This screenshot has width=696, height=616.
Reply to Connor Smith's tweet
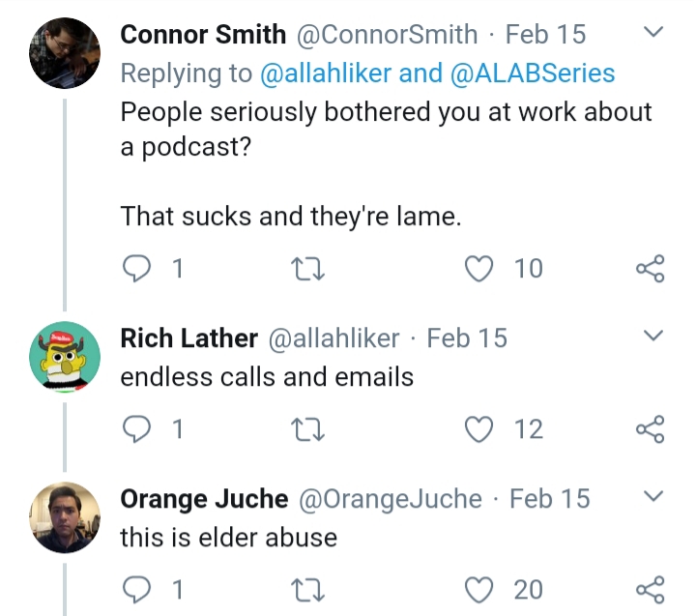click(x=136, y=269)
